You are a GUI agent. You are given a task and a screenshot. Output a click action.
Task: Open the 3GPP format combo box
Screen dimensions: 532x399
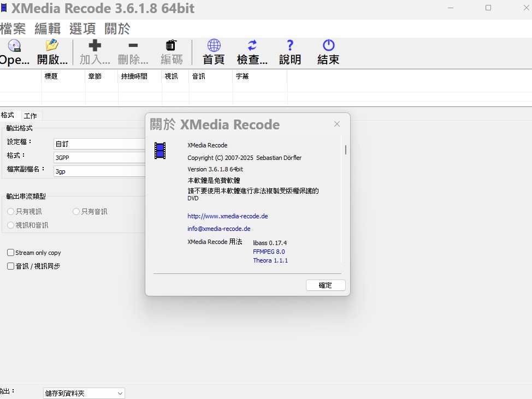(x=99, y=158)
